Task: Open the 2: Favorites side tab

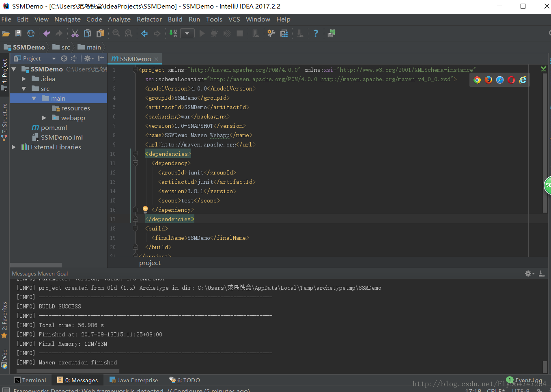Action: tap(4, 320)
